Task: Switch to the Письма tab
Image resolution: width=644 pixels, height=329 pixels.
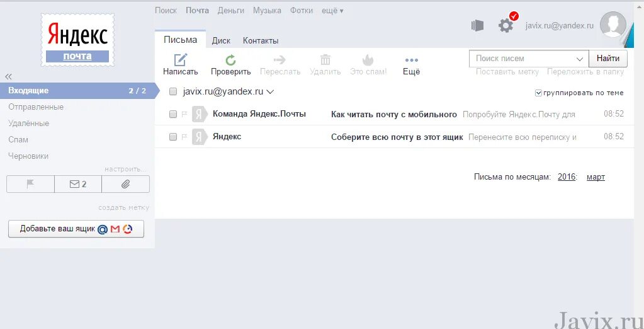Action: point(180,40)
